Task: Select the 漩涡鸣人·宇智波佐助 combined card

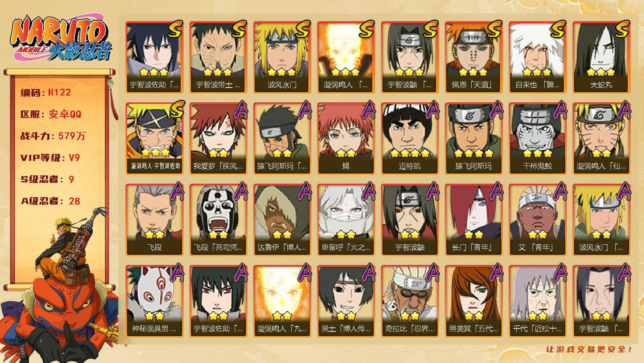Action: (x=155, y=138)
